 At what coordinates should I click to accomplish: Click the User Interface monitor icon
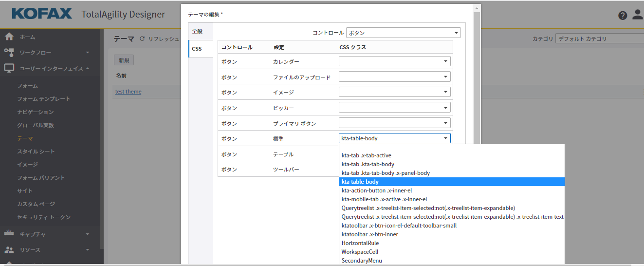(9, 69)
